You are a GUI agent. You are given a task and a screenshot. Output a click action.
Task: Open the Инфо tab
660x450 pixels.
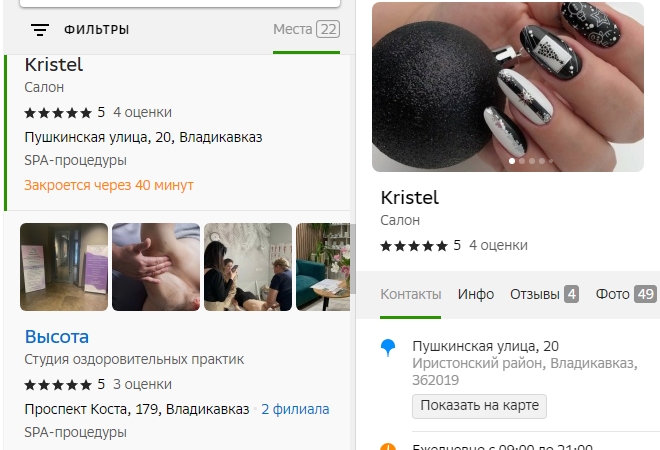(x=476, y=294)
